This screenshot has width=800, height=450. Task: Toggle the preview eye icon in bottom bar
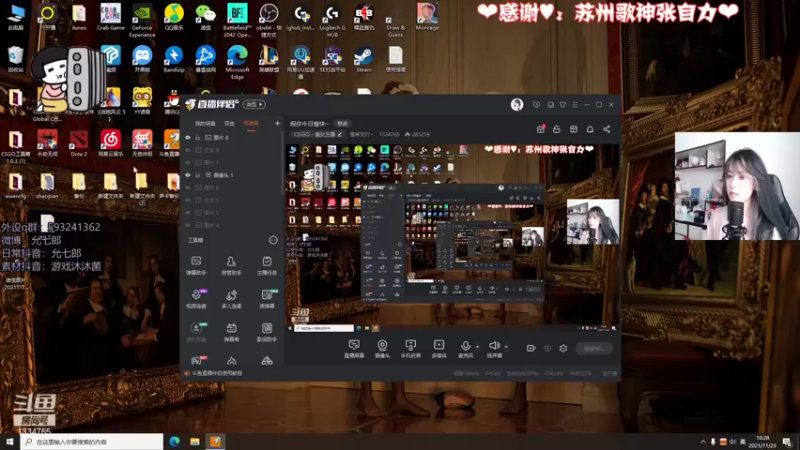coord(547,348)
